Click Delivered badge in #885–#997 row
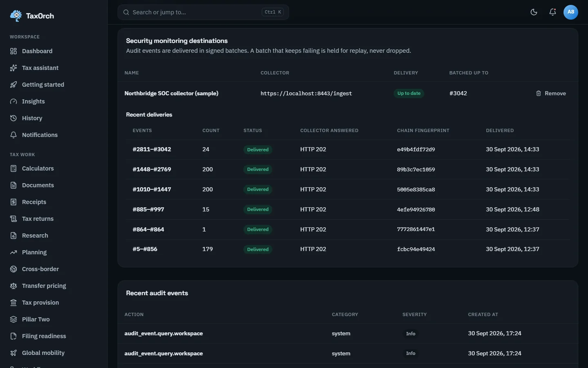 coord(258,209)
